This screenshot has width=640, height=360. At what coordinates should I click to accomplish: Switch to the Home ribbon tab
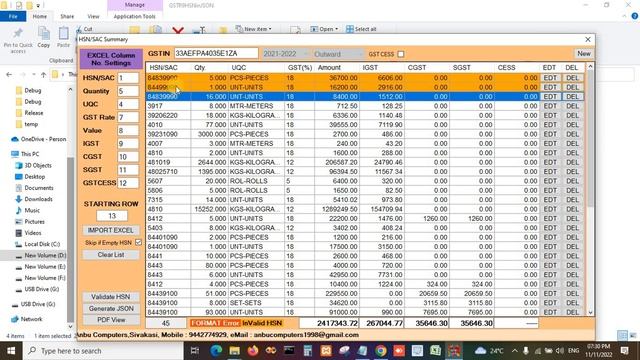point(40,16)
